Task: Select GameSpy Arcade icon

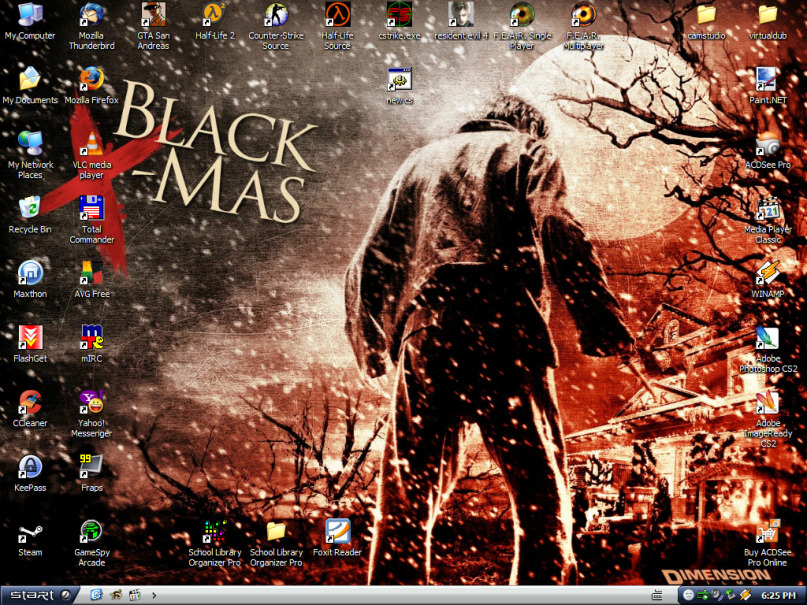Action: [x=92, y=543]
